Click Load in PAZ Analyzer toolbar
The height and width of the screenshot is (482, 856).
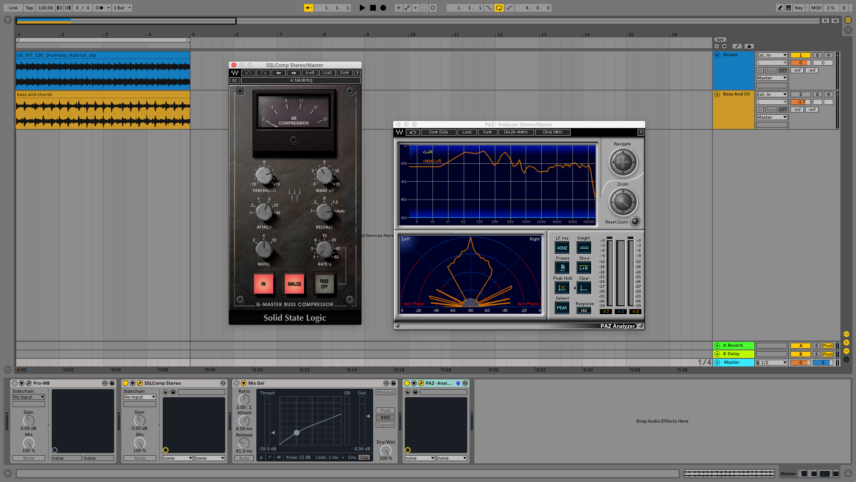click(x=467, y=132)
